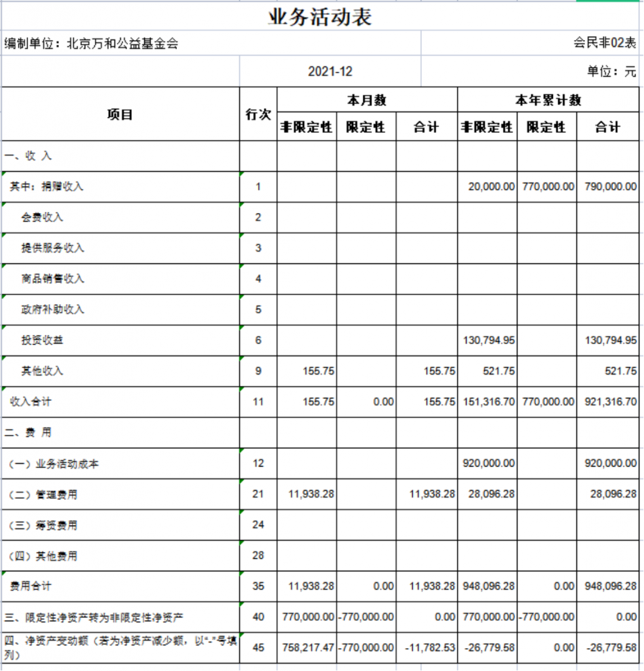Screen dimensions: 644x671
Task: Select the row number 45 cell
Action: coord(258,647)
